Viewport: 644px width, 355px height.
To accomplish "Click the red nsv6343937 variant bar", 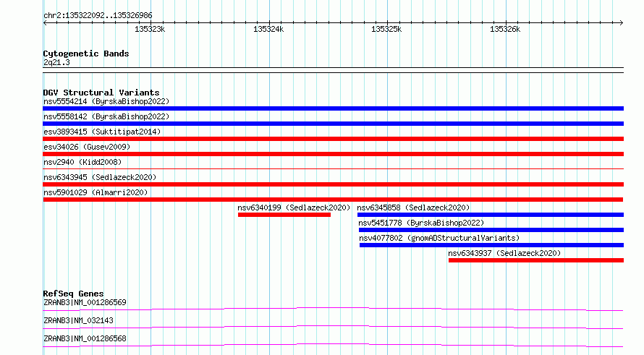I will click(x=536, y=260).
